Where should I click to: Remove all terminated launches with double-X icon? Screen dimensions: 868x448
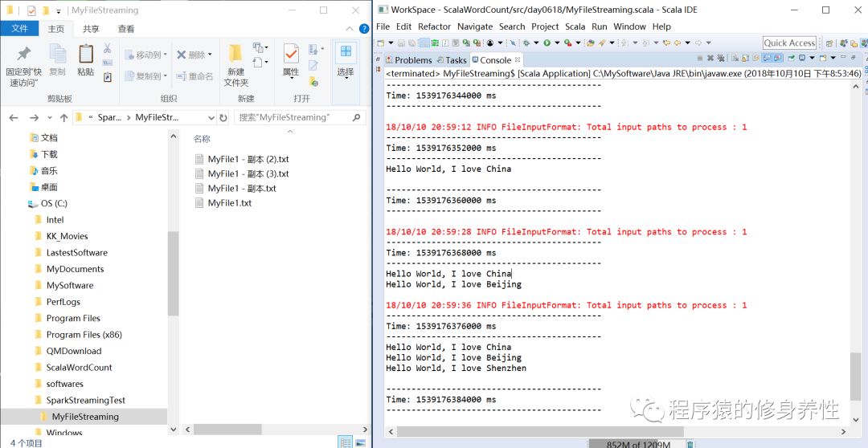point(721,58)
